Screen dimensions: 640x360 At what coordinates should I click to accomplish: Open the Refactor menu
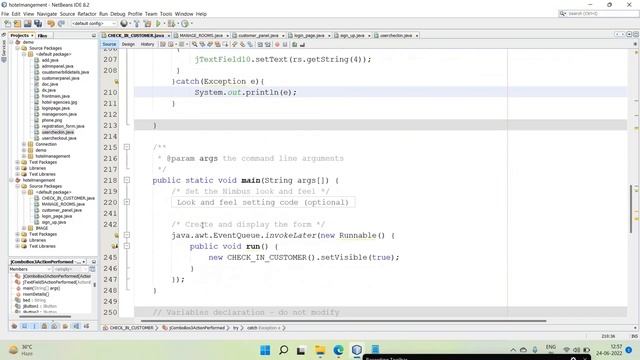click(87, 14)
